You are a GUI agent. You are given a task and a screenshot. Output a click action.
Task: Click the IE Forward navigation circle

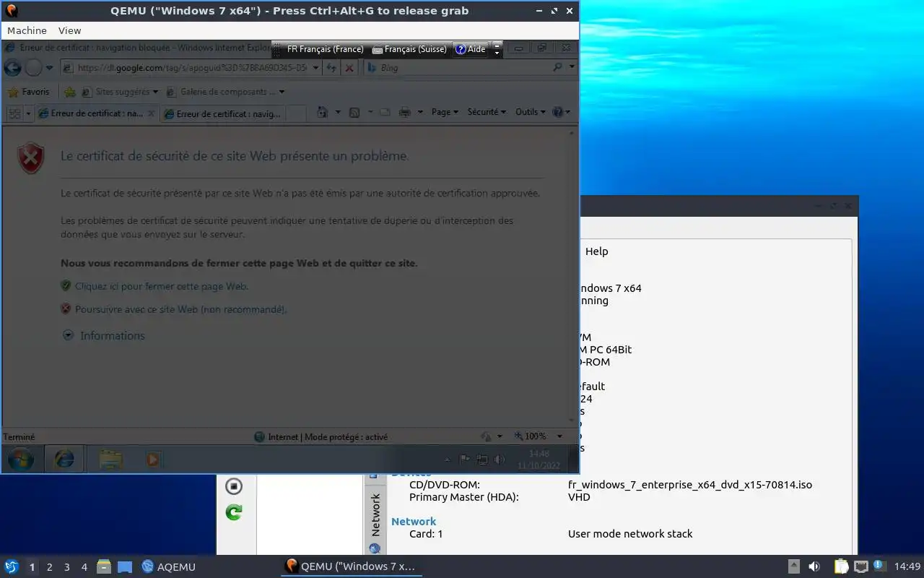point(33,68)
